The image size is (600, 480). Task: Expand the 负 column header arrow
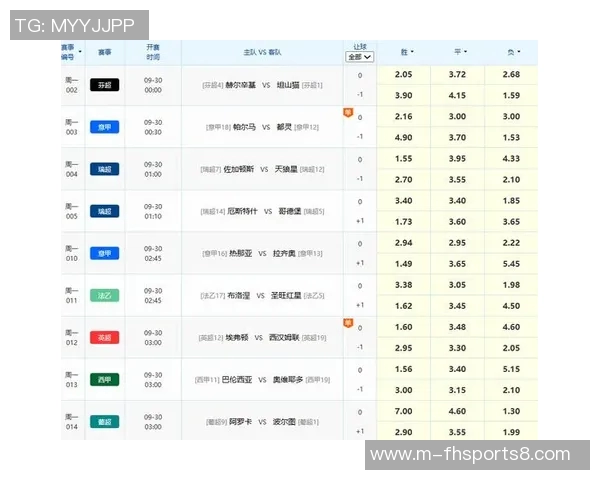[517, 52]
